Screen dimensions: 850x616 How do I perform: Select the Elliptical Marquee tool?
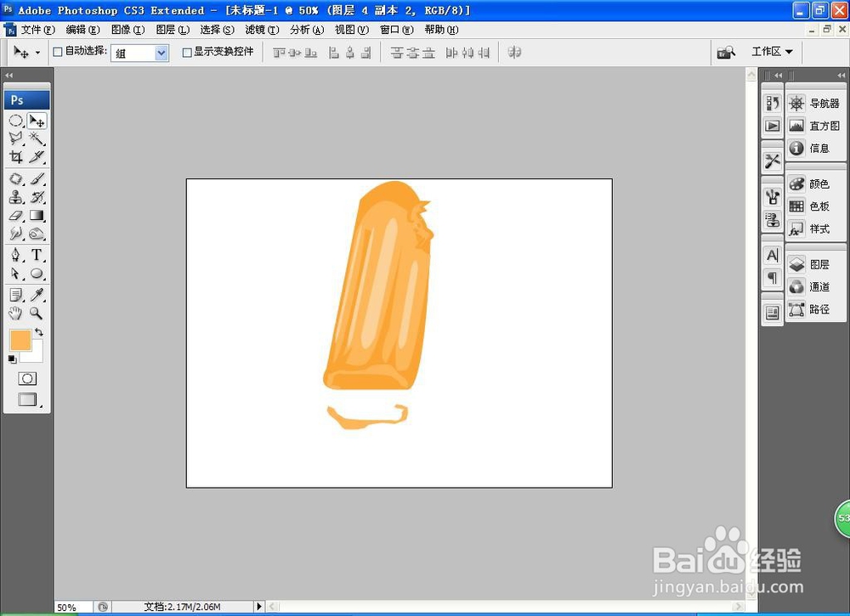click(x=15, y=121)
